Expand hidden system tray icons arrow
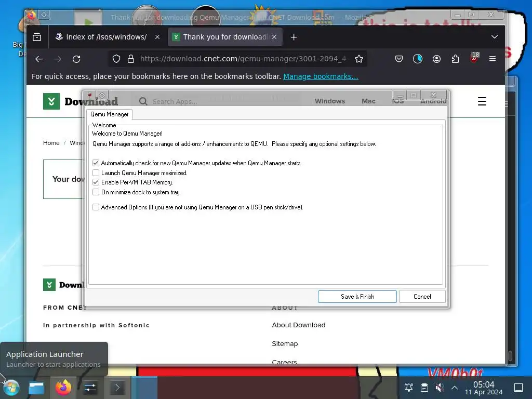Screen dimensions: 532x399 pyautogui.click(x=455, y=388)
